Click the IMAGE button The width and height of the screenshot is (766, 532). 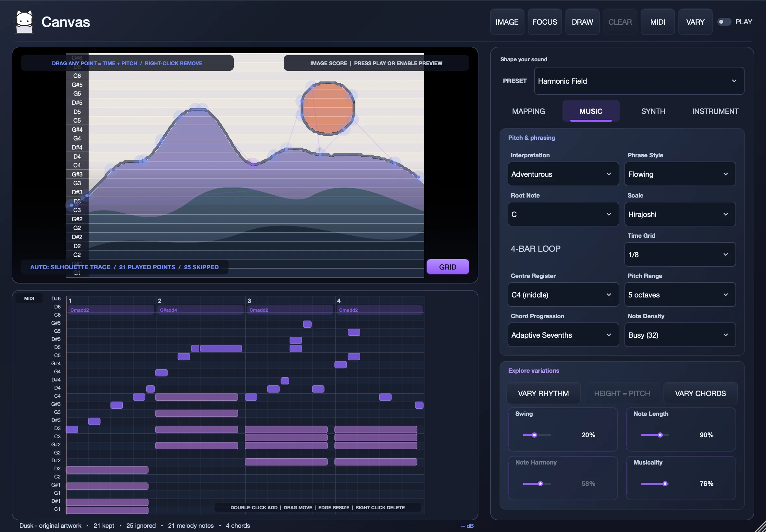click(x=507, y=22)
